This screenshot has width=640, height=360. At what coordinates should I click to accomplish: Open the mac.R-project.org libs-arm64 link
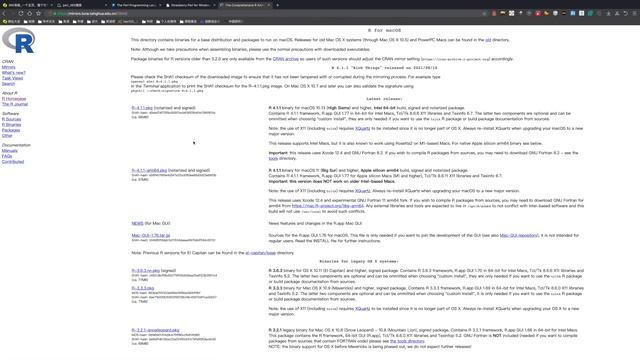click(327, 206)
